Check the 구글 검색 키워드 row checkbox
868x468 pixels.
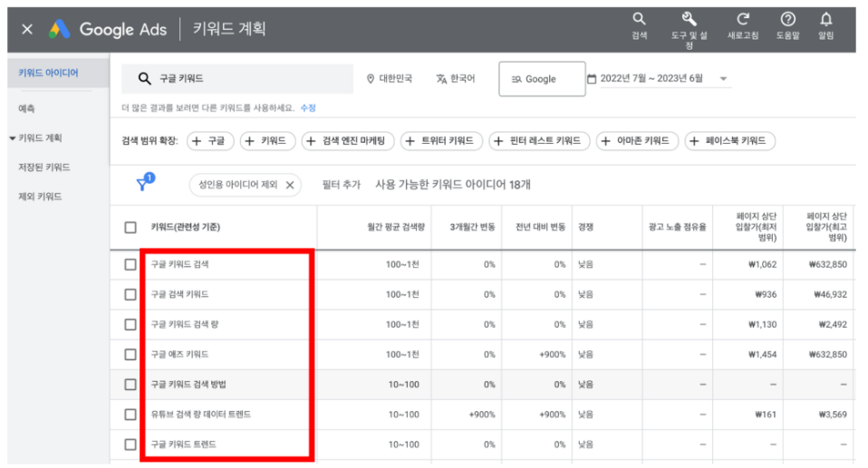[130, 294]
